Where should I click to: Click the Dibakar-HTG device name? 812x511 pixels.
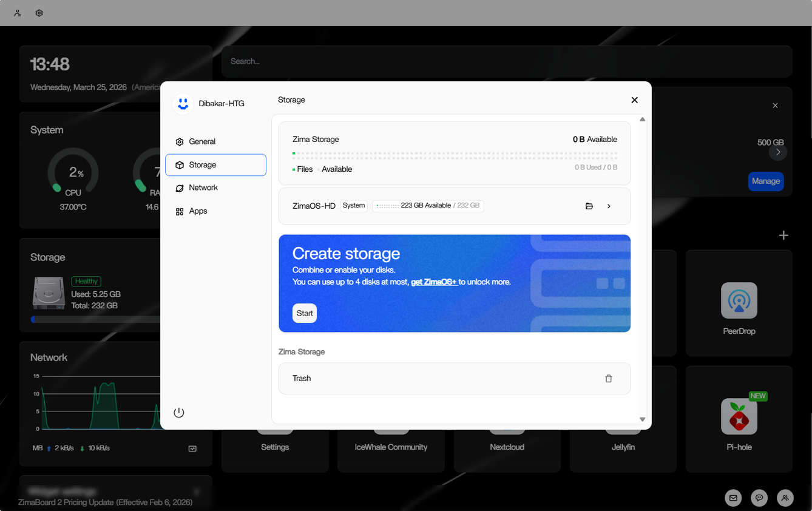coord(222,104)
